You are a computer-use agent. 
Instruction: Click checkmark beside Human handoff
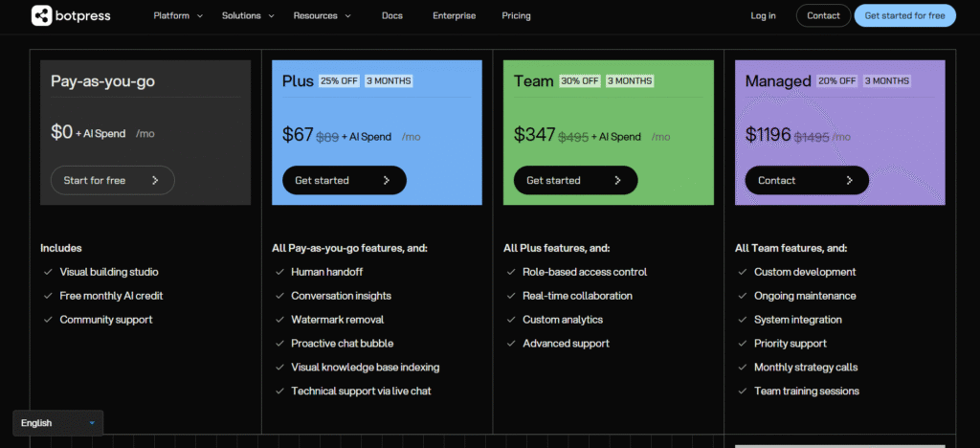pyautogui.click(x=279, y=272)
